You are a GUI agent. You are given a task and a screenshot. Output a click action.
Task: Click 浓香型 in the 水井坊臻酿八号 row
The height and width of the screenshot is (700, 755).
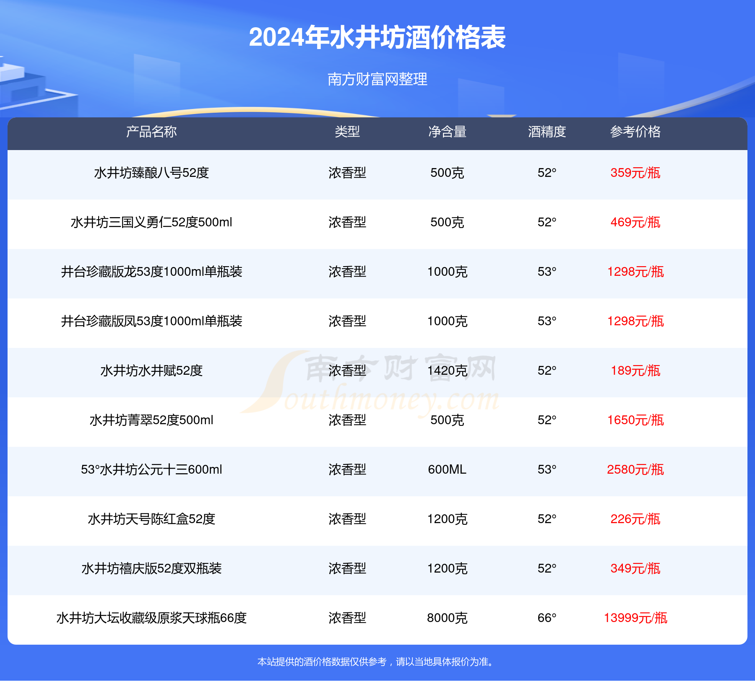347,173
